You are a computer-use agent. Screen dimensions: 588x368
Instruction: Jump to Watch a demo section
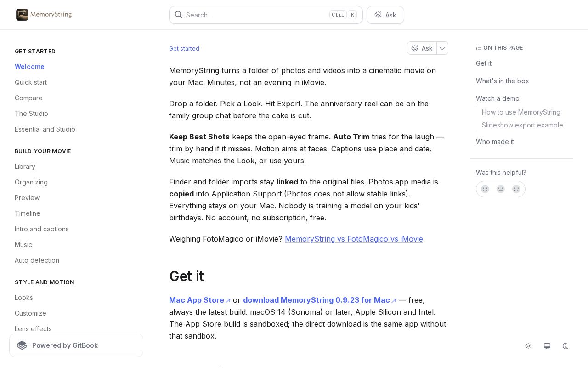[498, 98]
